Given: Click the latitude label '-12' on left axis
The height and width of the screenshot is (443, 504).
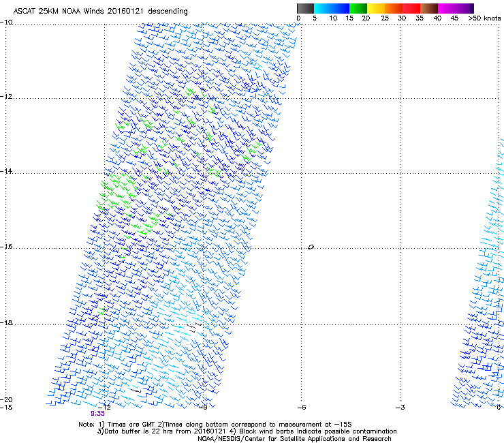Looking at the screenshot, I should pyautogui.click(x=6, y=97).
